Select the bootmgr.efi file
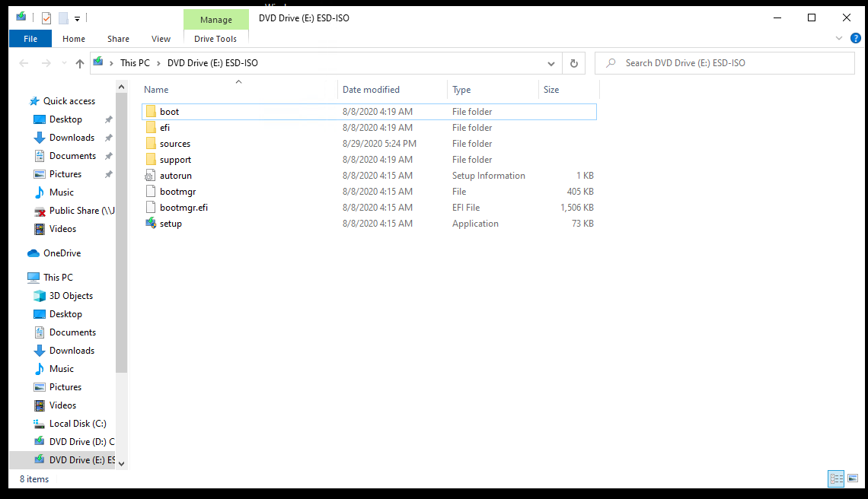868x499 pixels. point(183,207)
